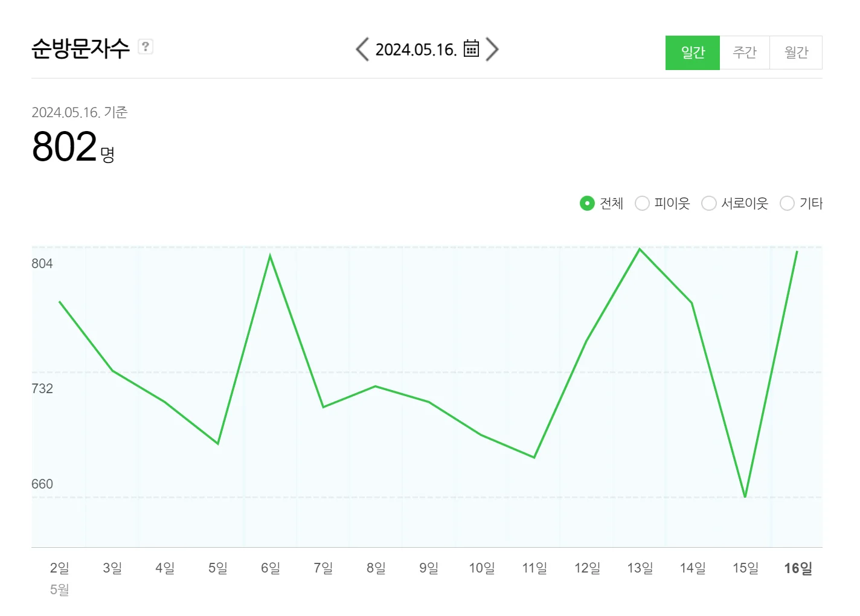Click the 5월 month label below the axis
The image size is (860, 616).
pyautogui.click(x=59, y=589)
